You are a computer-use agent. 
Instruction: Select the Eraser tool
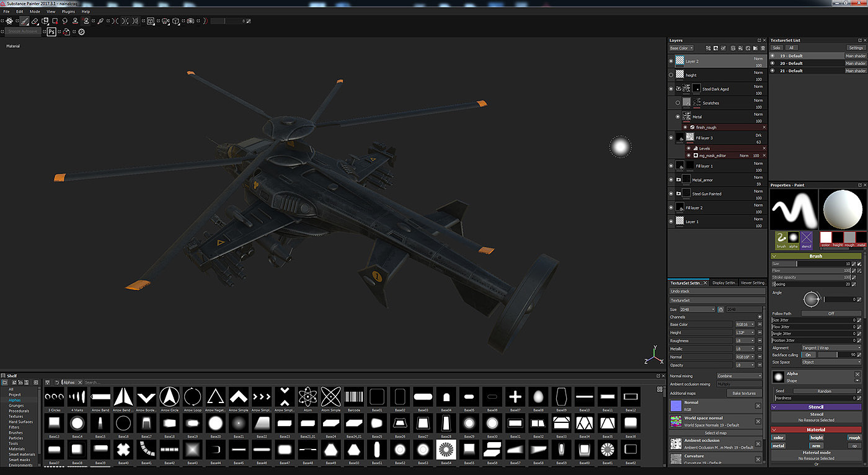(x=35, y=21)
